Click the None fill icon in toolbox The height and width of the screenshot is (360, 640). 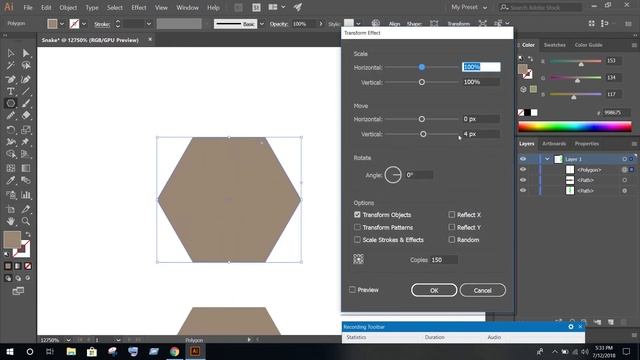coord(28,266)
